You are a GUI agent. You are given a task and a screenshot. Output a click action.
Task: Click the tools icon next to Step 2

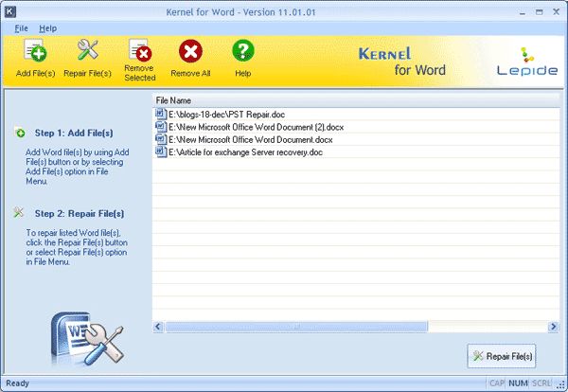(x=19, y=212)
